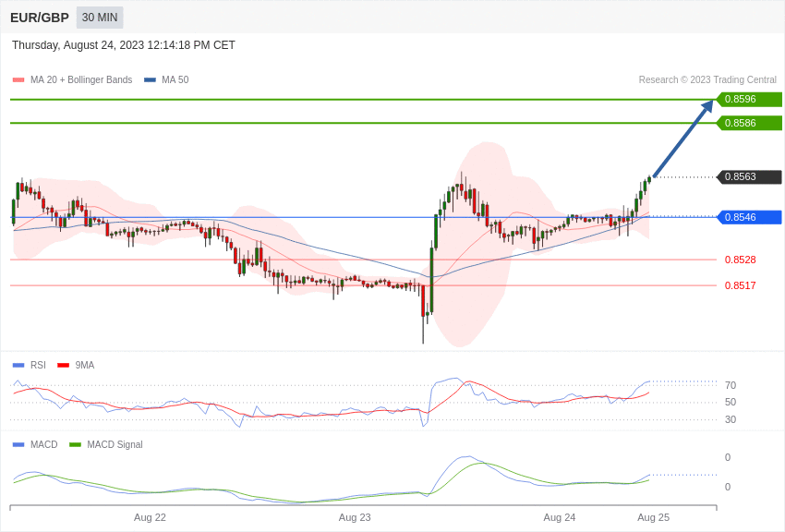This screenshot has width=785, height=532.
Task: Click the MA 20 + Bollinger Bands label
Action: pyautogui.click(x=81, y=80)
